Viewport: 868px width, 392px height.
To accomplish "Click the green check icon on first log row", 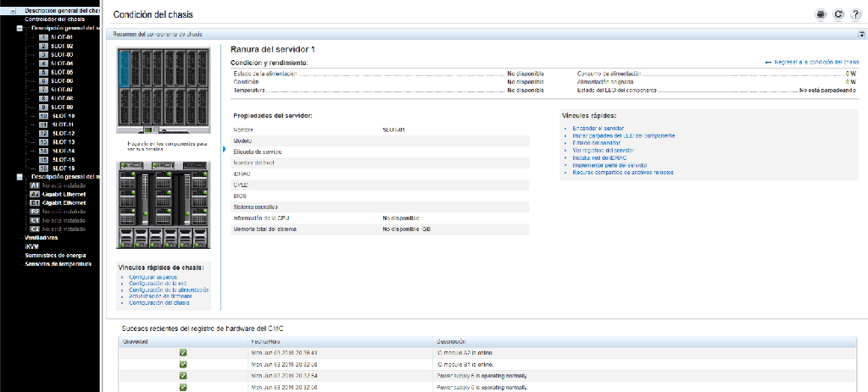I will [182, 352].
